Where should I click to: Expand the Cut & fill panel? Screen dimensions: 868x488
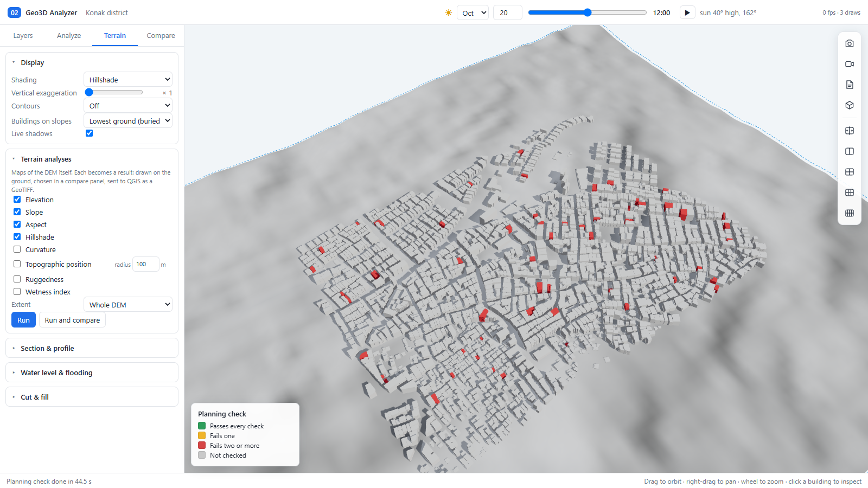[92, 397]
